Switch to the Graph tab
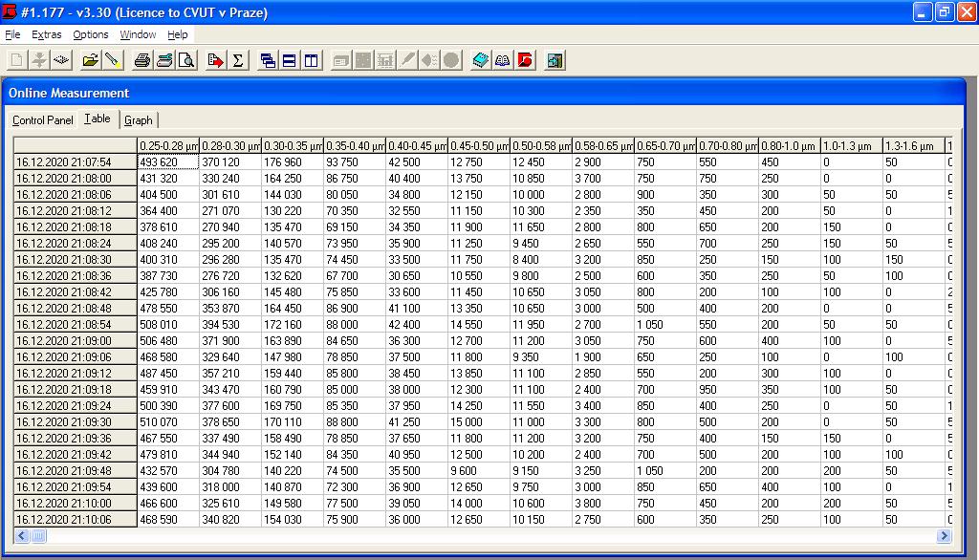Screen dimensions: 979x560 [x=139, y=120]
